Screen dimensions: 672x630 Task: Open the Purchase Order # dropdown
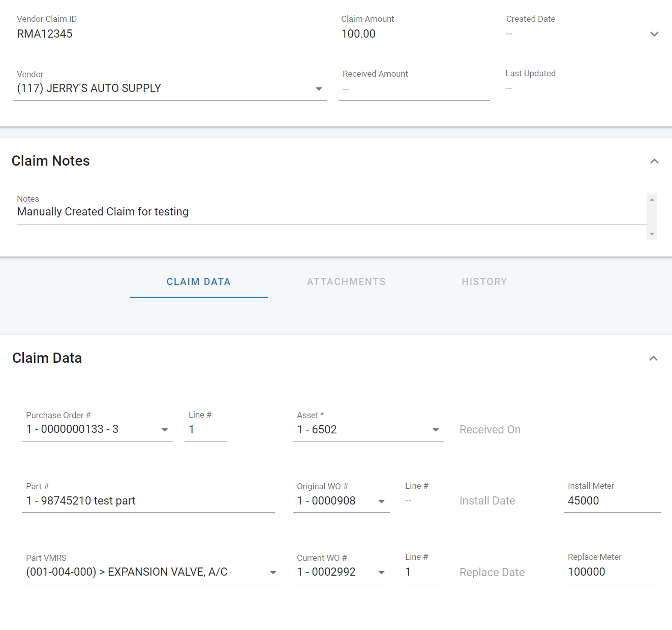pos(165,430)
